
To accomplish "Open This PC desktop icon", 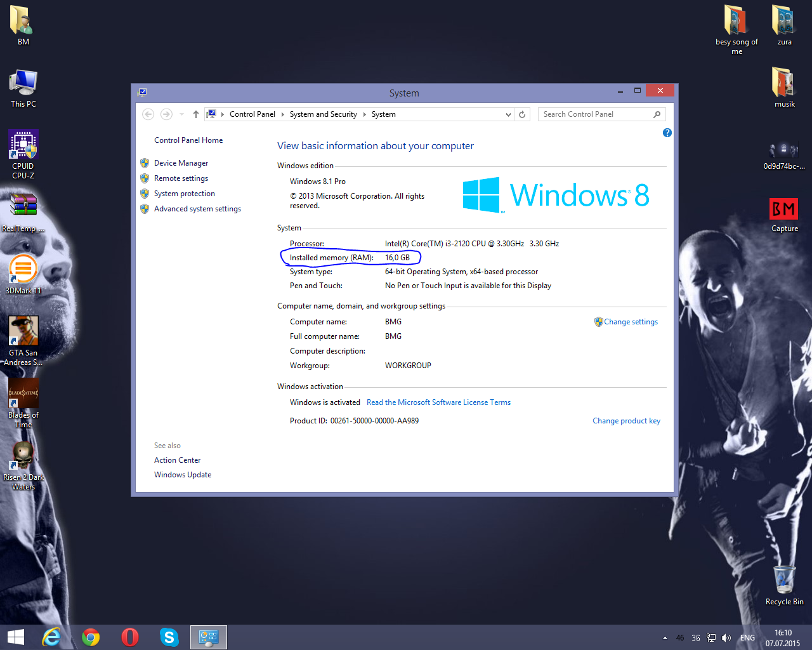I will click(23, 88).
